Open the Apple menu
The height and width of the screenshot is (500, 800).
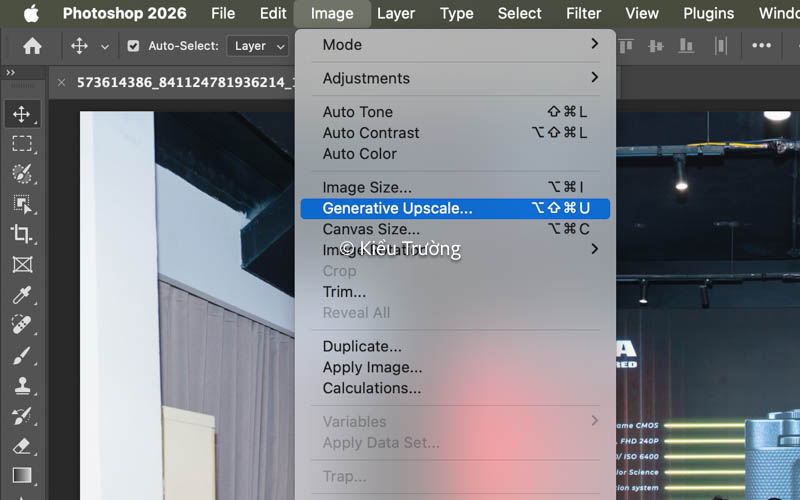pyautogui.click(x=31, y=14)
